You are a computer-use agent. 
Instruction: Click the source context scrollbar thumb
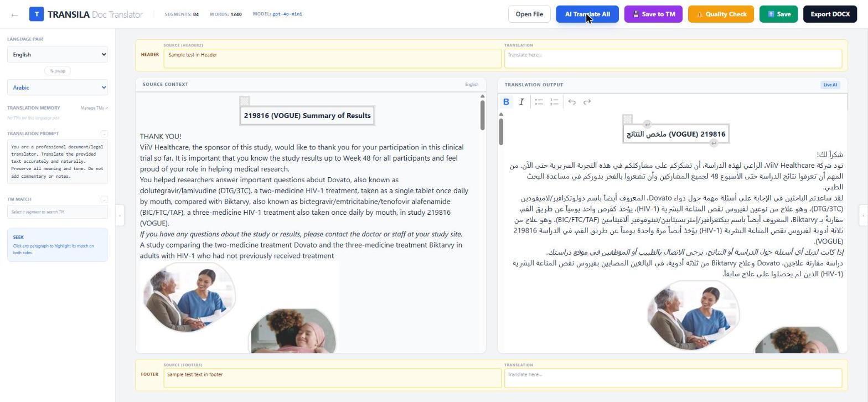click(483, 115)
